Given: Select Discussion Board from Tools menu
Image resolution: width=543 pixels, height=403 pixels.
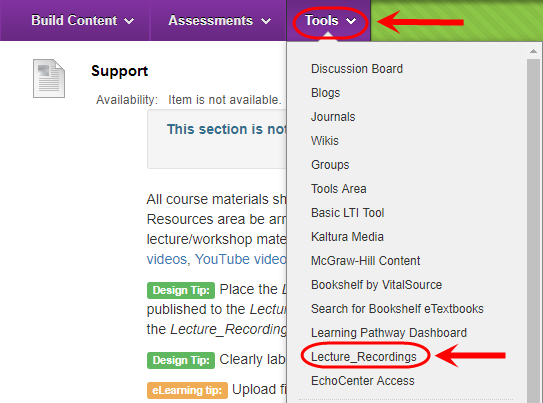Looking at the screenshot, I should pos(357,69).
